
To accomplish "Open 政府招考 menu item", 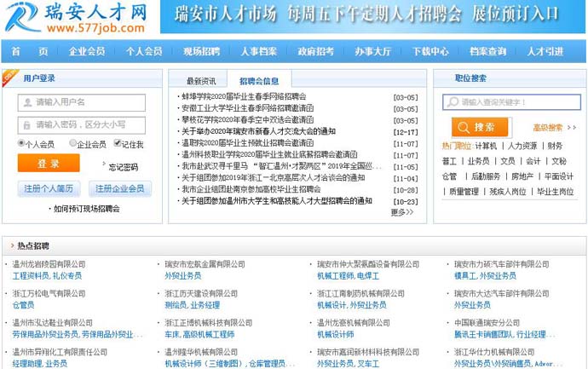I will point(316,51).
